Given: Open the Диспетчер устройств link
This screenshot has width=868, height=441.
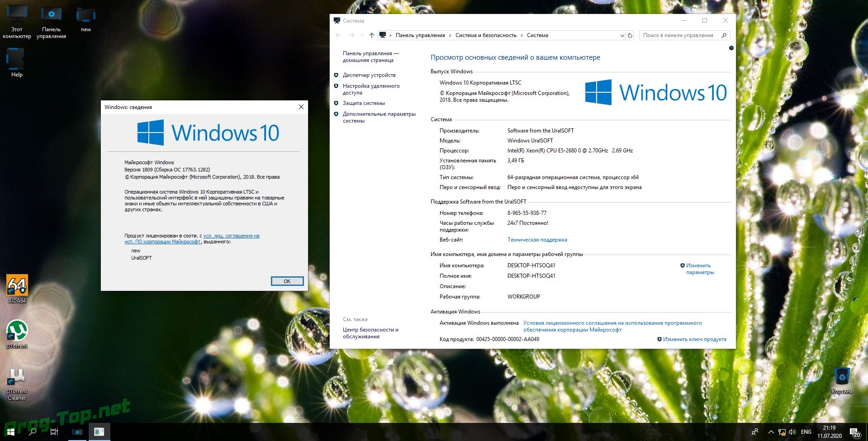Looking at the screenshot, I should coord(369,75).
